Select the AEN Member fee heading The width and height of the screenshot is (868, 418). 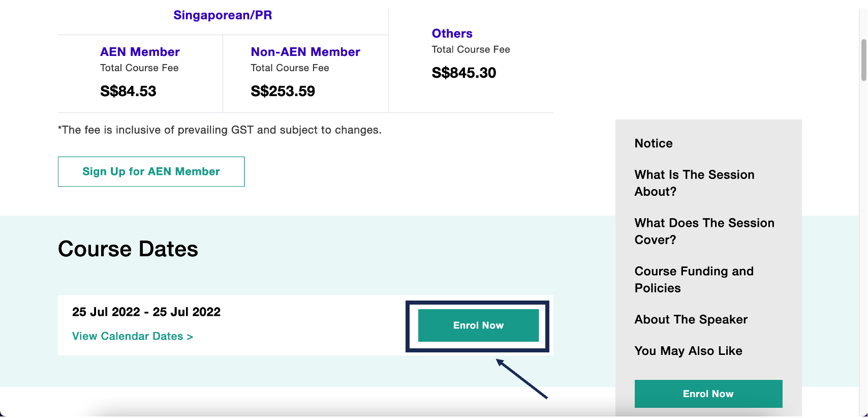tap(140, 52)
